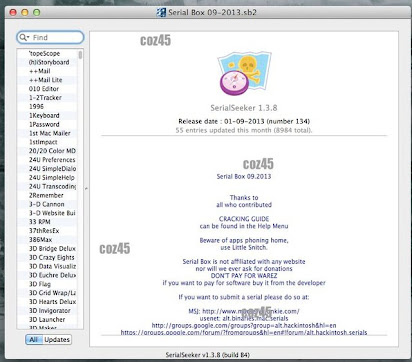Select the 3D Launcher entry
This screenshot has height=362, width=412.
47,320
